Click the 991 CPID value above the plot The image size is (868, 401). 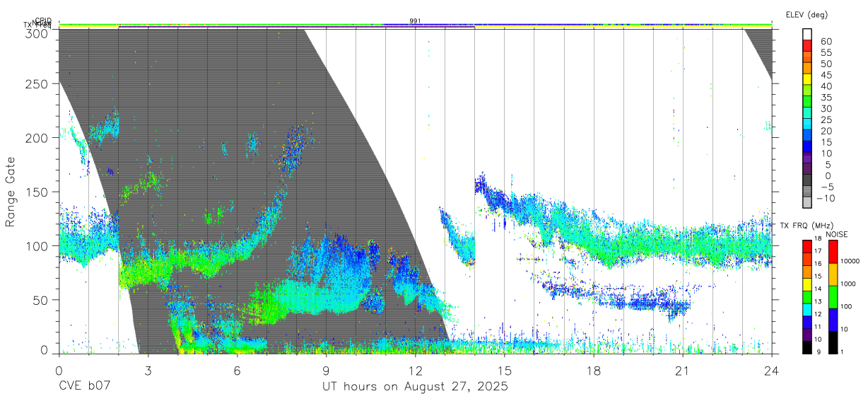415,21
